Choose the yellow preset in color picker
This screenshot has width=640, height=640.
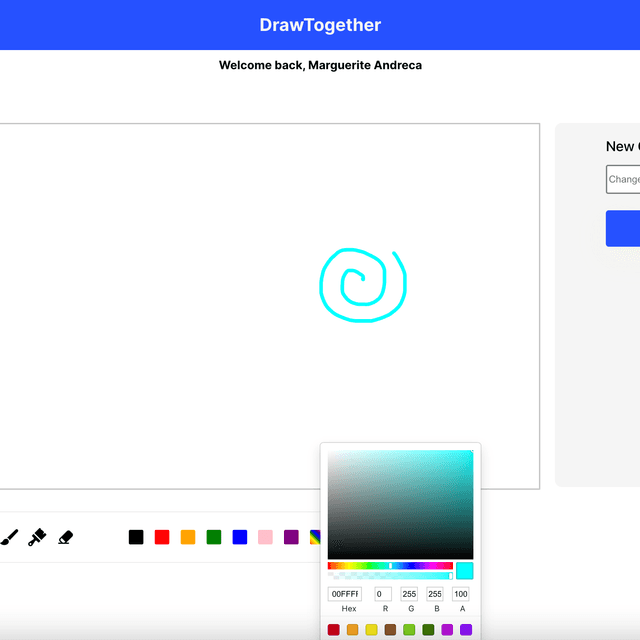371,630
